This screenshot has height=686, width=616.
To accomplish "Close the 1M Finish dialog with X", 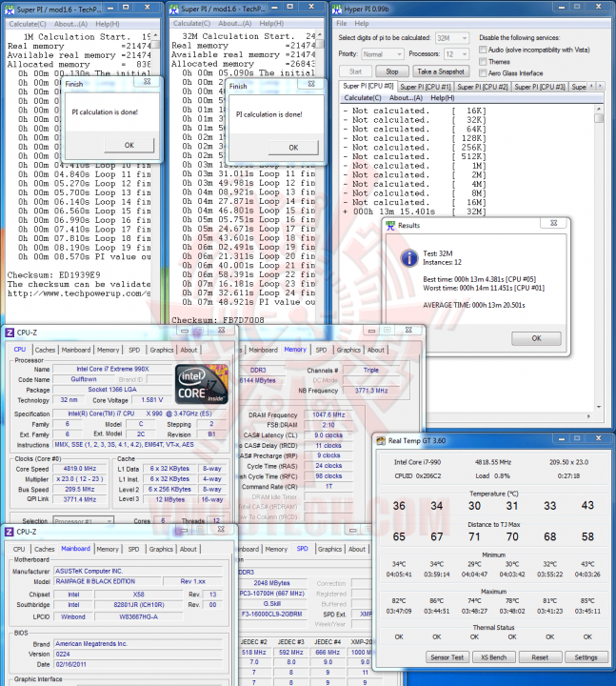I will pos(147,81).
